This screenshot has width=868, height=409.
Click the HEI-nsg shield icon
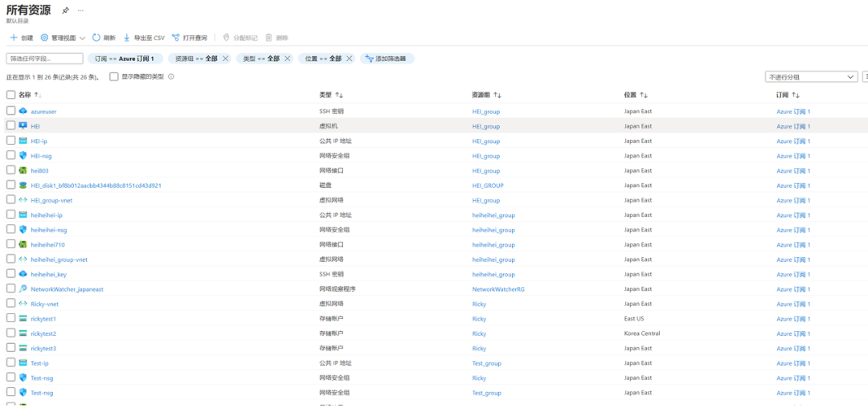point(23,156)
